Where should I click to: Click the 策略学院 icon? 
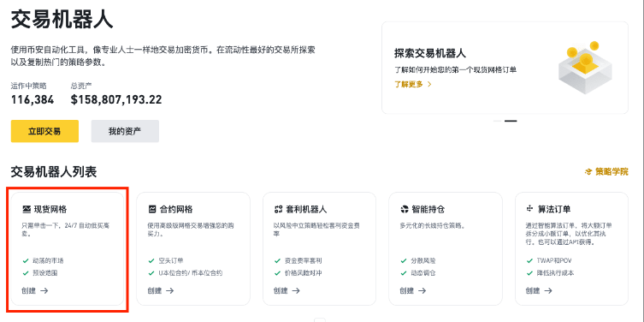(589, 172)
